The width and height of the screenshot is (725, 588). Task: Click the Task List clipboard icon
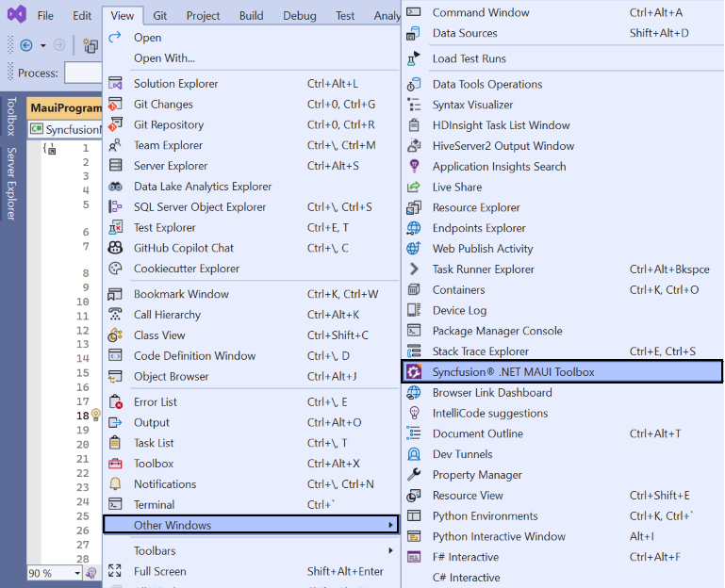(x=115, y=443)
